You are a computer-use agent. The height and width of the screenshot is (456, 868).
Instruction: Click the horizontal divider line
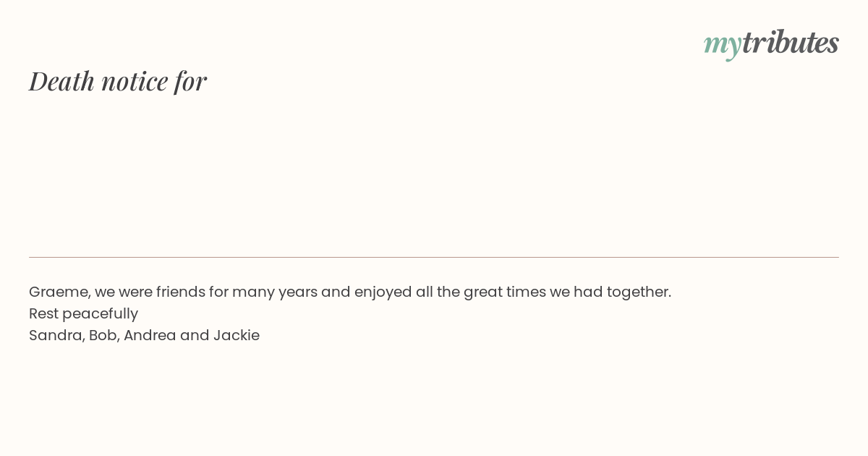(x=434, y=257)
